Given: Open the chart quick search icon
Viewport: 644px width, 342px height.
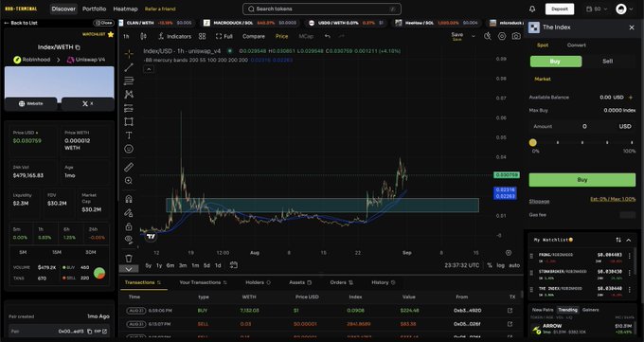Looking at the screenshot, I should tap(488, 36).
